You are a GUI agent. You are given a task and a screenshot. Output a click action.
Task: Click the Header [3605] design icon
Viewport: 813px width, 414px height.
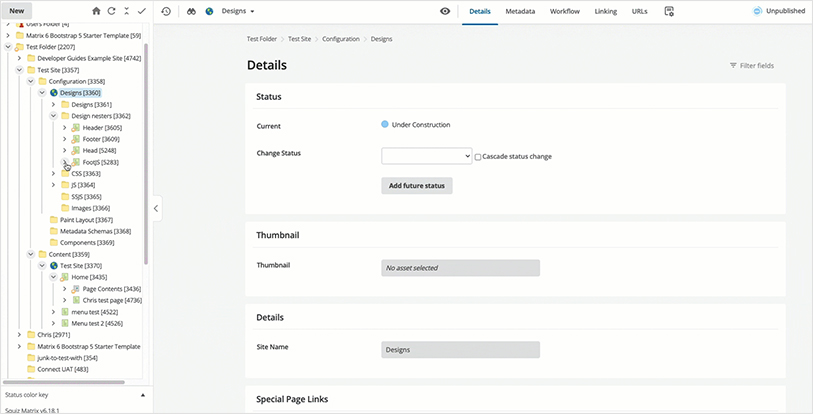pyautogui.click(x=76, y=128)
